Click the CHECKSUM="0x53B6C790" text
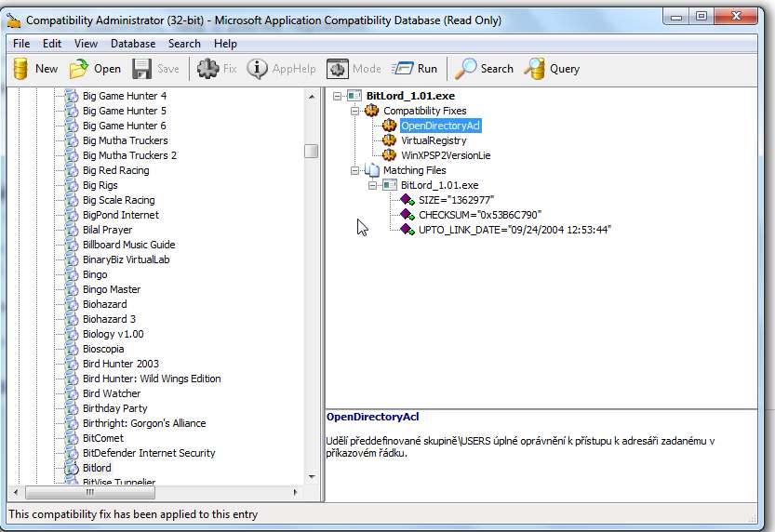Viewport: 775px width, 532px height. point(479,215)
